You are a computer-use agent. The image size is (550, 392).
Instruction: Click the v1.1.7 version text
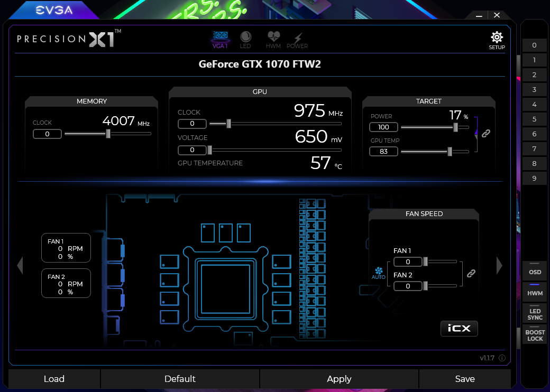click(487, 358)
